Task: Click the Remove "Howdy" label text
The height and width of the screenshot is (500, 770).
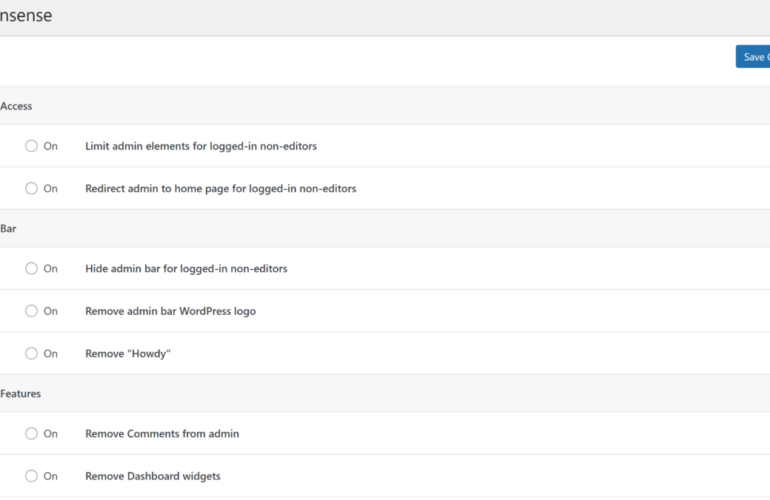Action: pos(128,353)
